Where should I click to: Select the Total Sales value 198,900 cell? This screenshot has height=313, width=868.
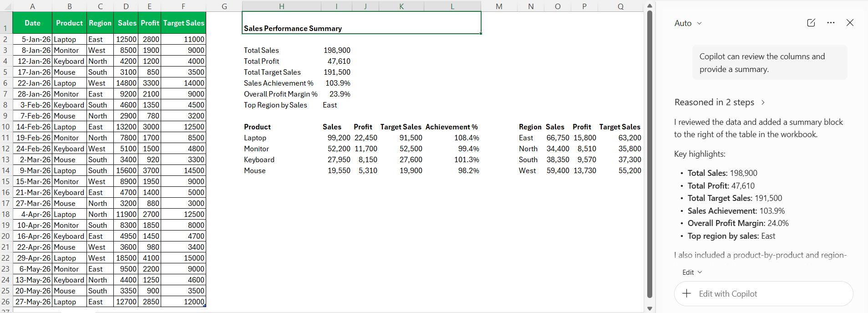[336, 50]
